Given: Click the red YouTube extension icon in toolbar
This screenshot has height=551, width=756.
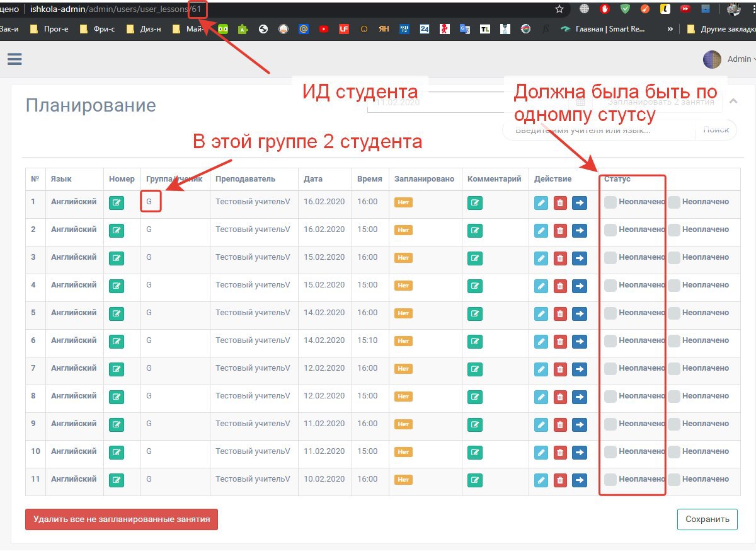Looking at the screenshot, I should coord(685,9).
